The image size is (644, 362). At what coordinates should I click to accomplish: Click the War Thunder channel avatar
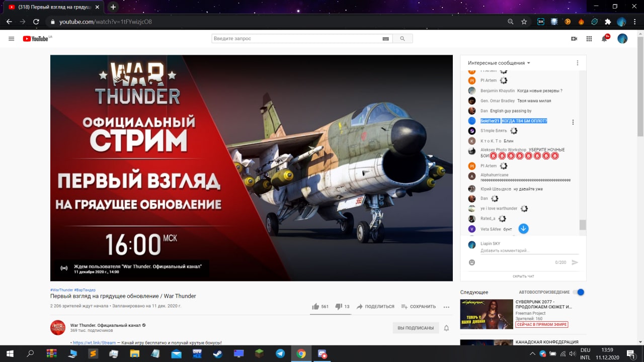pos(58,327)
